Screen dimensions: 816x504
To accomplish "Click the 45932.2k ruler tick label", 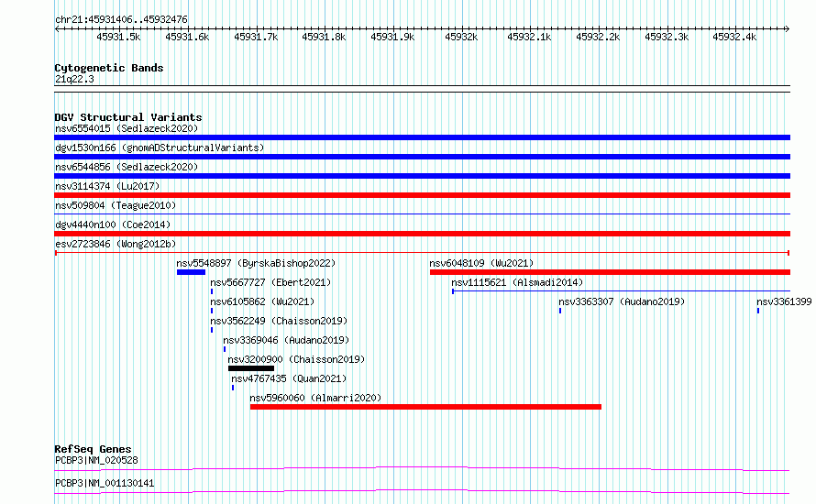I will pyautogui.click(x=599, y=37).
